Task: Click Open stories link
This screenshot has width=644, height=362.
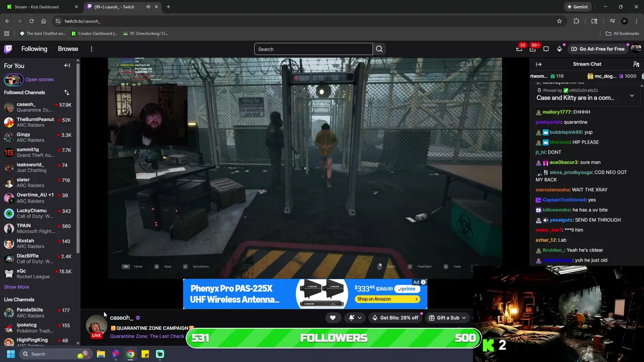Action: [39, 79]
